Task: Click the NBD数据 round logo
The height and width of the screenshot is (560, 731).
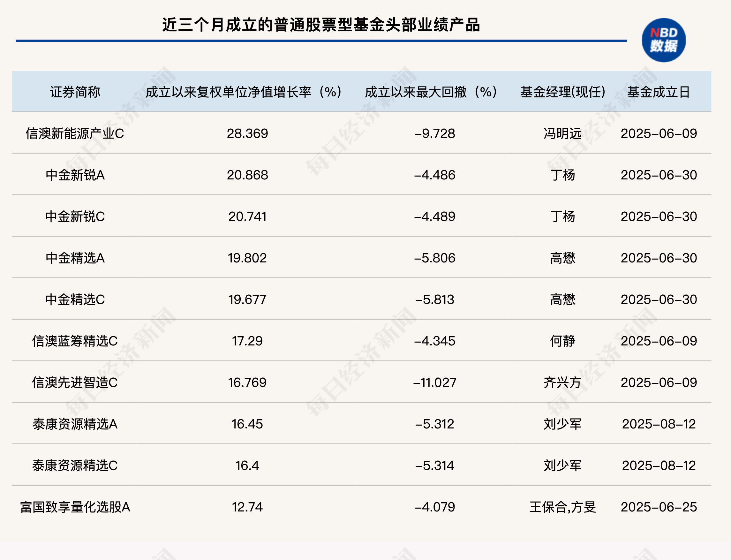Action: pos(663,40)
